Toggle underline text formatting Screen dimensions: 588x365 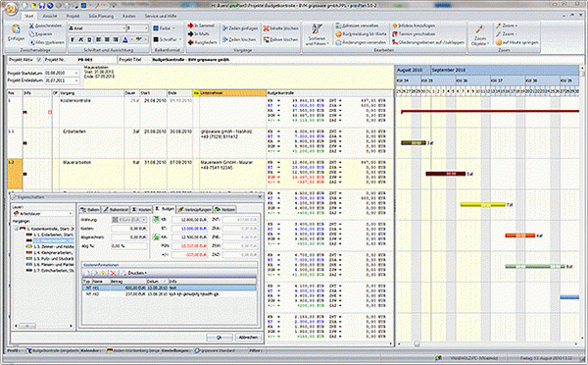point(89,39)
